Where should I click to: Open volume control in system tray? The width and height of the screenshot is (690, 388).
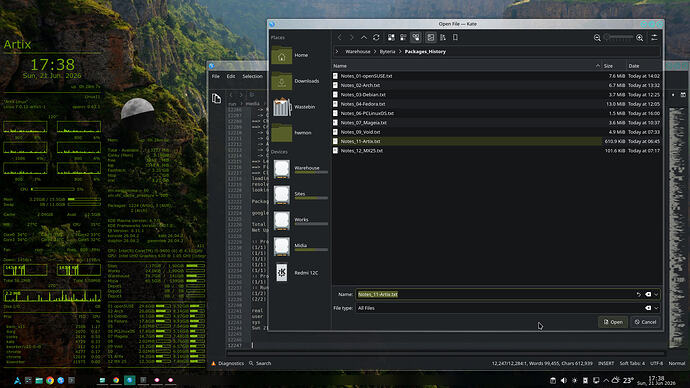[x=564, y=381]
